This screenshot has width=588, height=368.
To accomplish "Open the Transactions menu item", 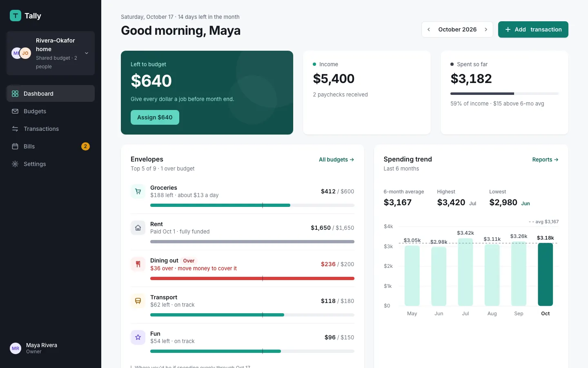I will 51,129.
